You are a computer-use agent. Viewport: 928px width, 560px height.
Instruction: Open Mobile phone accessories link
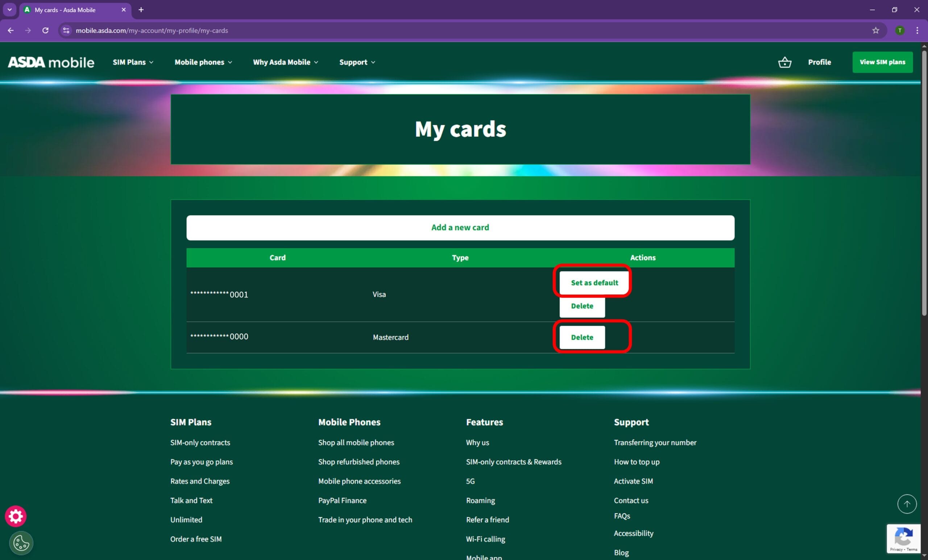(359, 481)
